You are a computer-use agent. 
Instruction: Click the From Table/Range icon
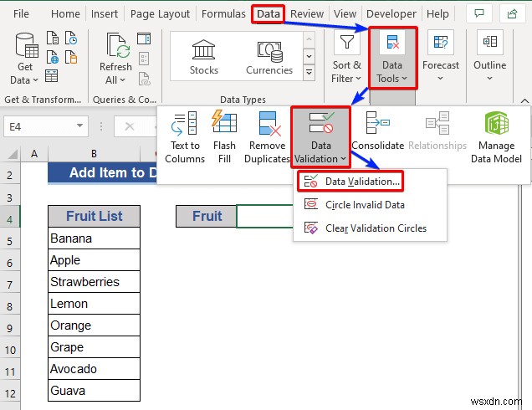(x=52, y=76)
